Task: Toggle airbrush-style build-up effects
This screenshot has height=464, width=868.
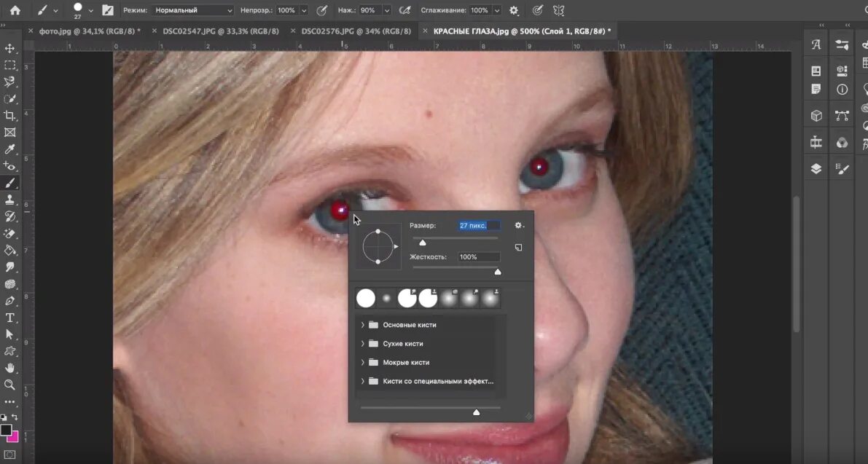Action: [x=405, y=10]
